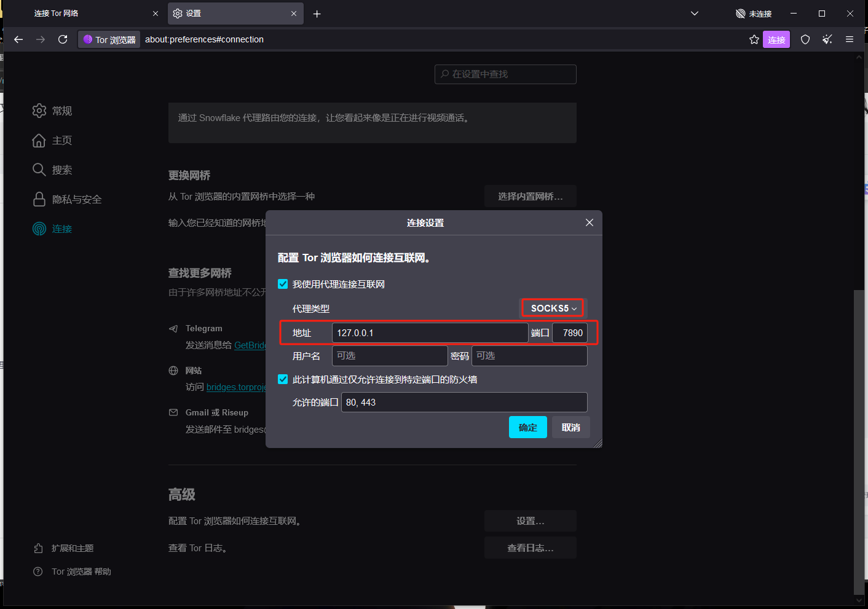Switch to the 设置 tab

point(235,14)
